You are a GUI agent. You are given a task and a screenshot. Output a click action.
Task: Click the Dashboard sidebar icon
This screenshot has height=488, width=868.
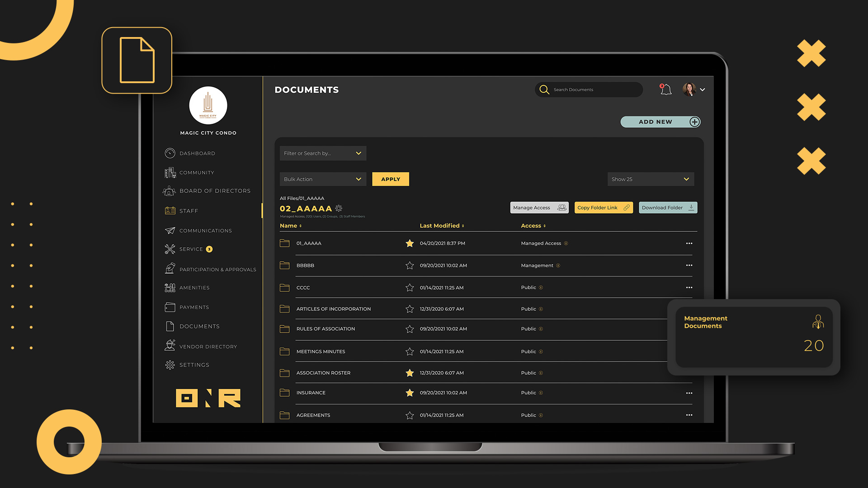click(x=170, y=153)
